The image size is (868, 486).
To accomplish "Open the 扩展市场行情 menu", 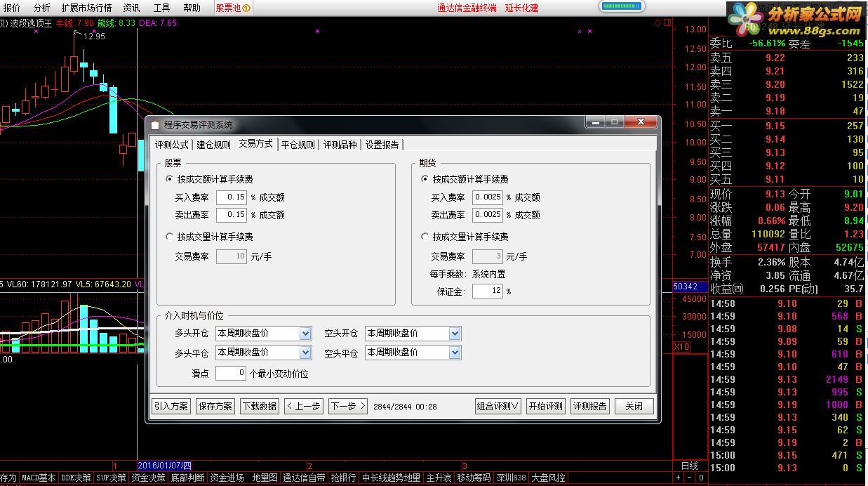I will 86,8.
